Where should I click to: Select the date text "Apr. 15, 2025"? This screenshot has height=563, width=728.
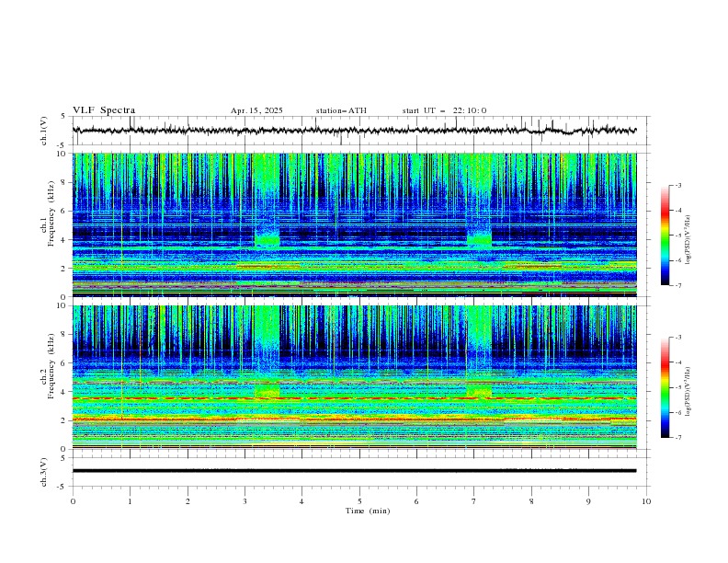[256, 110]
